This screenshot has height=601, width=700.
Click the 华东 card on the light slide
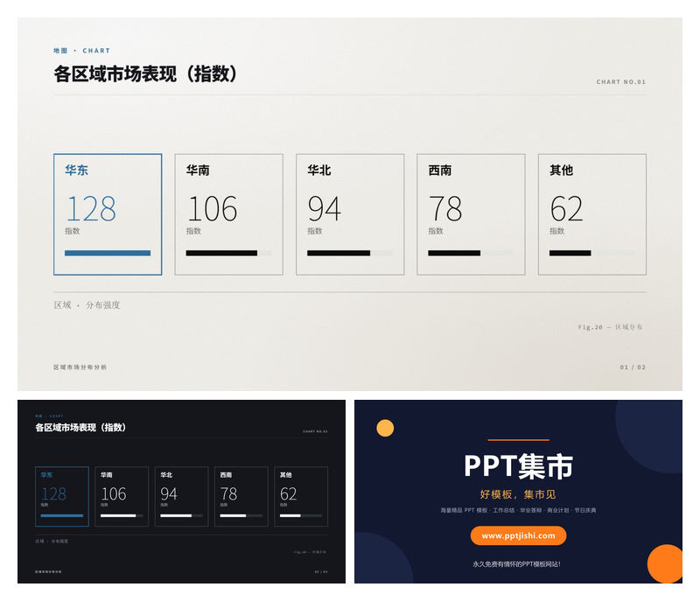pyautogui.click(x=108, y=214)
